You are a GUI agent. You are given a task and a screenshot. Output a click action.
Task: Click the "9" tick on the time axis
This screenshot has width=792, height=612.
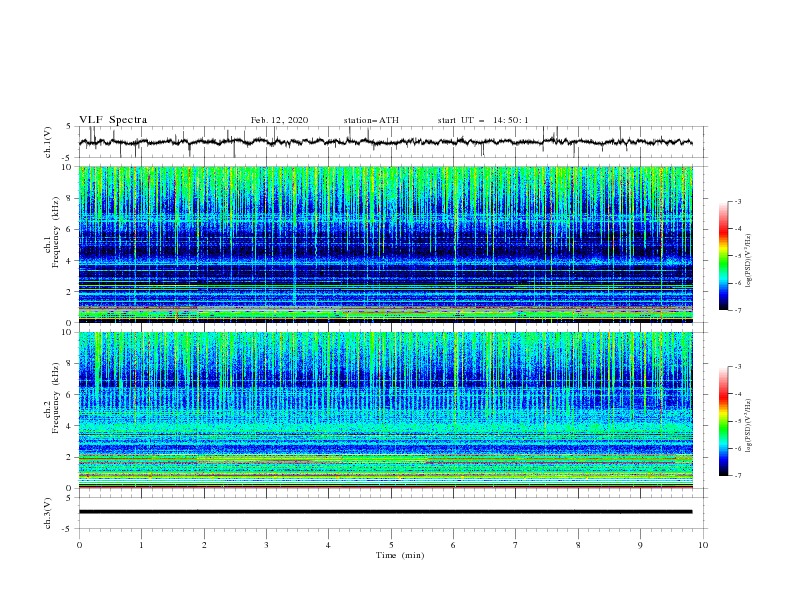(640, 545)
